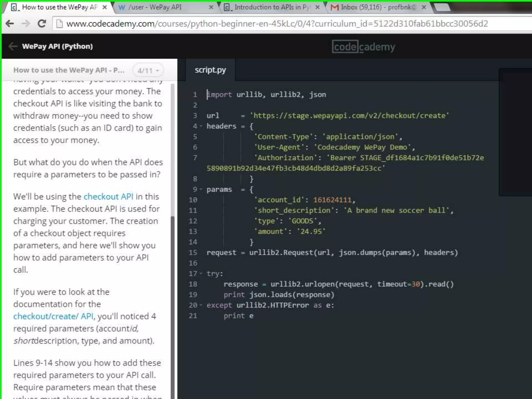Click the Gmail favicon on the Inbox tab
The width and height of the screenshot is (532, 399).
click(334, 7)
